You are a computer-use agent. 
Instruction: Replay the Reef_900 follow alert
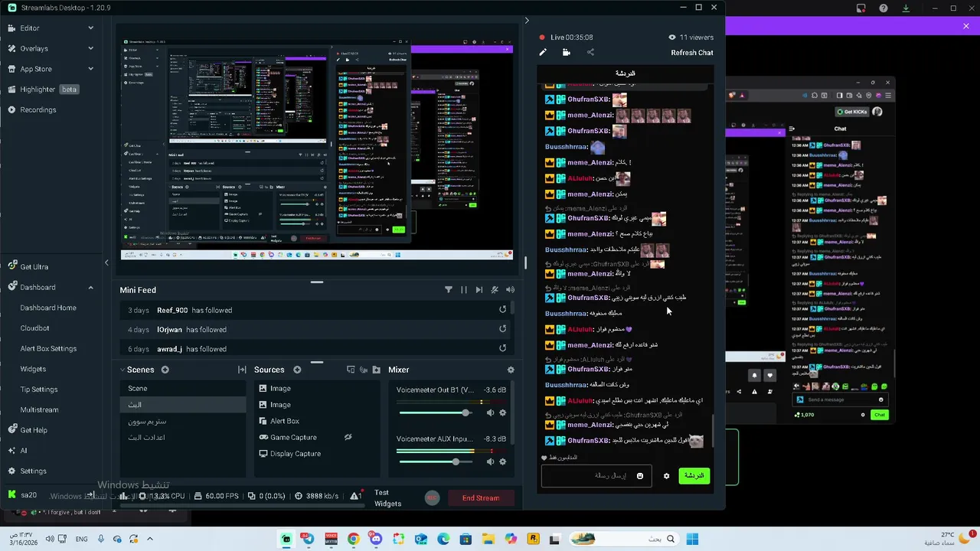click(503, 310)
